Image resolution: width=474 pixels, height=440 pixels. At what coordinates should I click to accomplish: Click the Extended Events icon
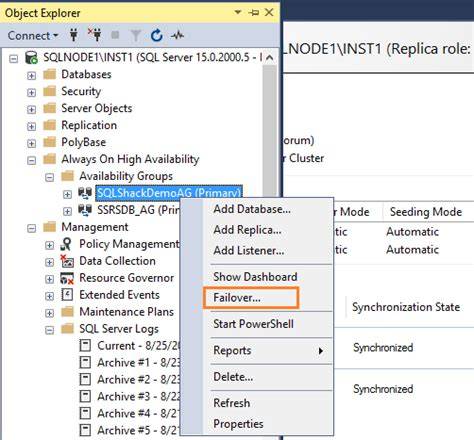(x=67, y=295)
